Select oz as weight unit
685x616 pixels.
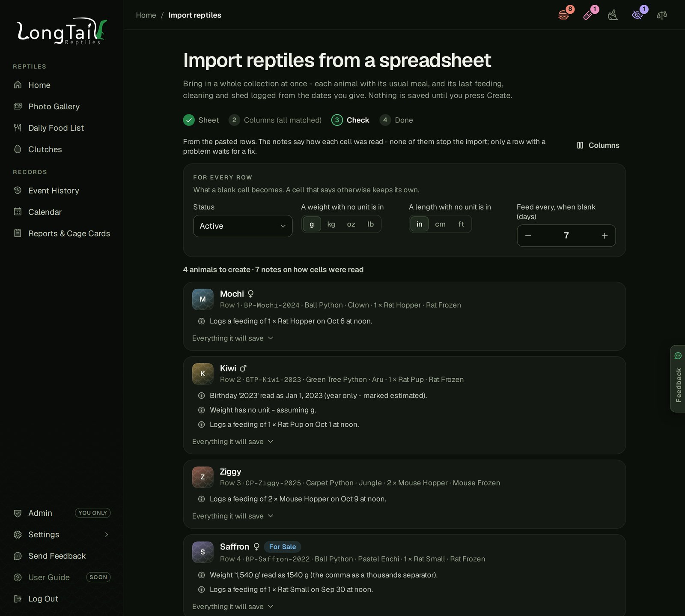coord(351,224)
